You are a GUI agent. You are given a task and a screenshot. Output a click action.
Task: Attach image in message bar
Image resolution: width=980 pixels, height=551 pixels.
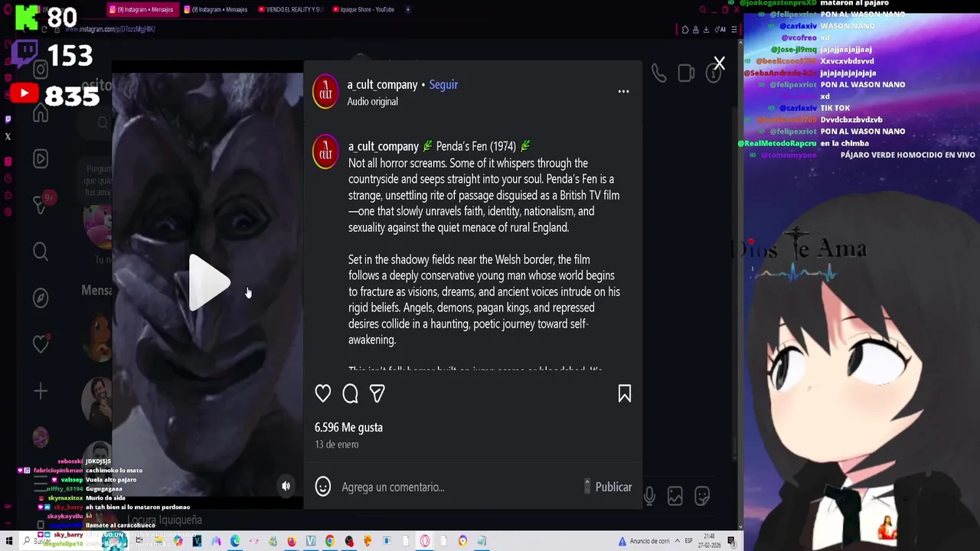tap(675, 496)
